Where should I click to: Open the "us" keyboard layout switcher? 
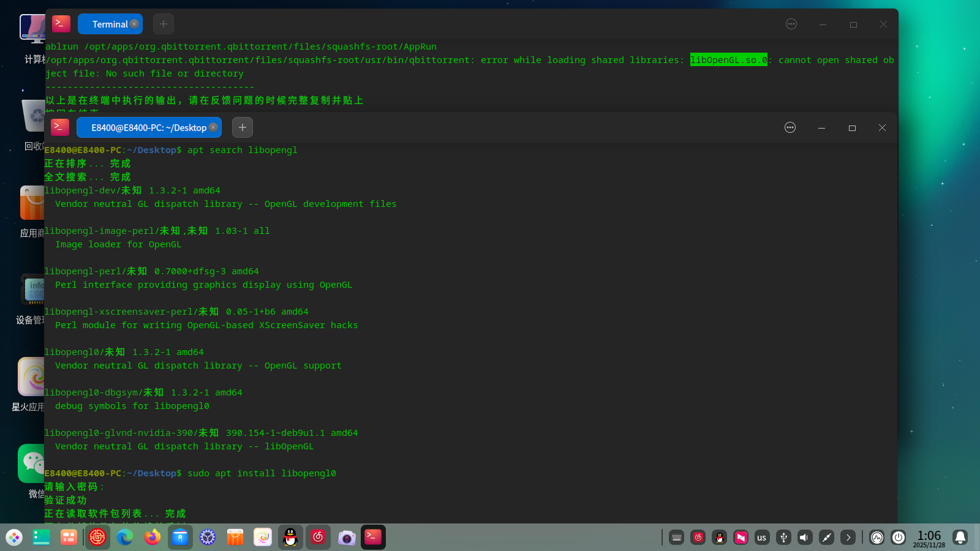coord(762,538)
